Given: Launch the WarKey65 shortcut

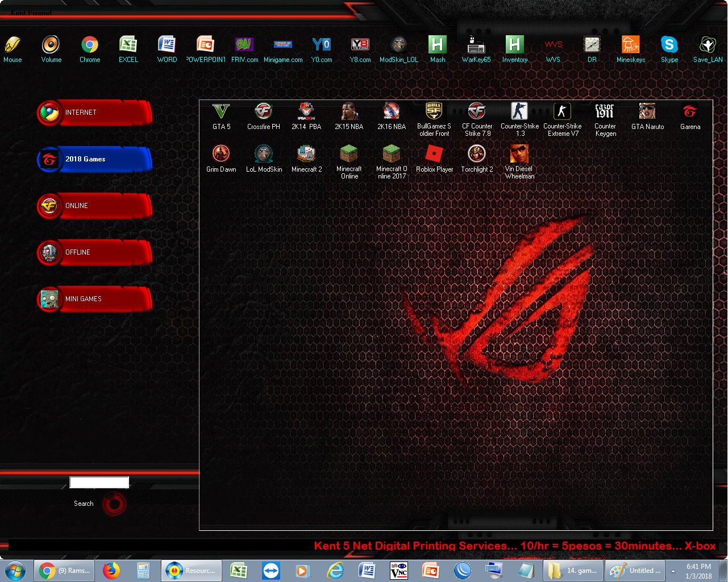Looking at the screenshot, I should pos(476,49).
